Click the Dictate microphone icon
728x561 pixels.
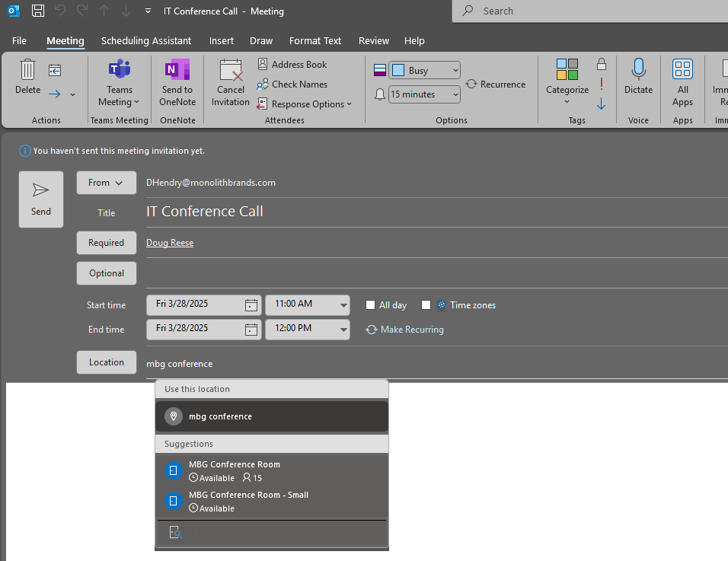(638, 69)
